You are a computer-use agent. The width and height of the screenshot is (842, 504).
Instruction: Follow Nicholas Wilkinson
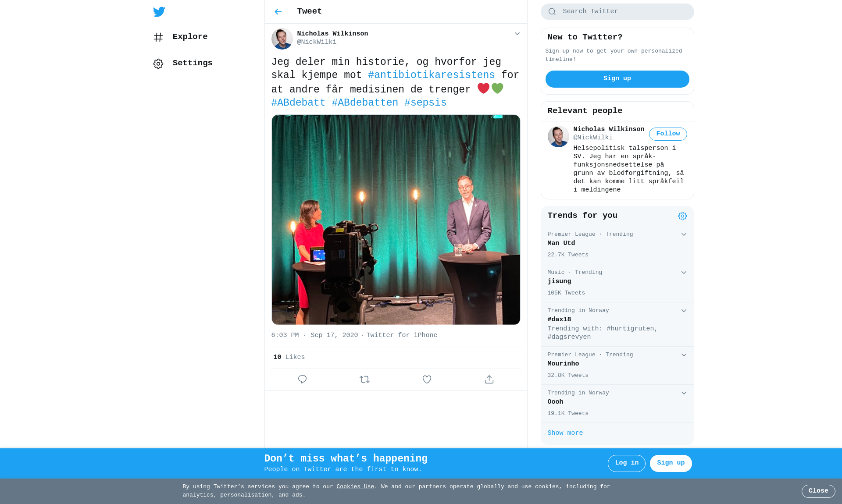coord(668,134)
